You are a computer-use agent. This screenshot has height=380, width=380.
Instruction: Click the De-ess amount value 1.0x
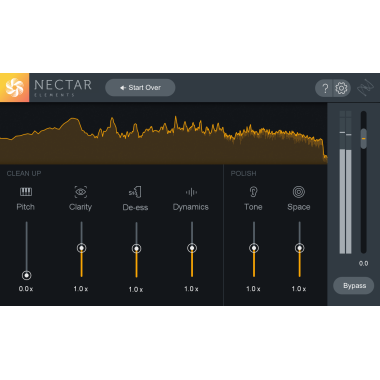pos(136,289)
